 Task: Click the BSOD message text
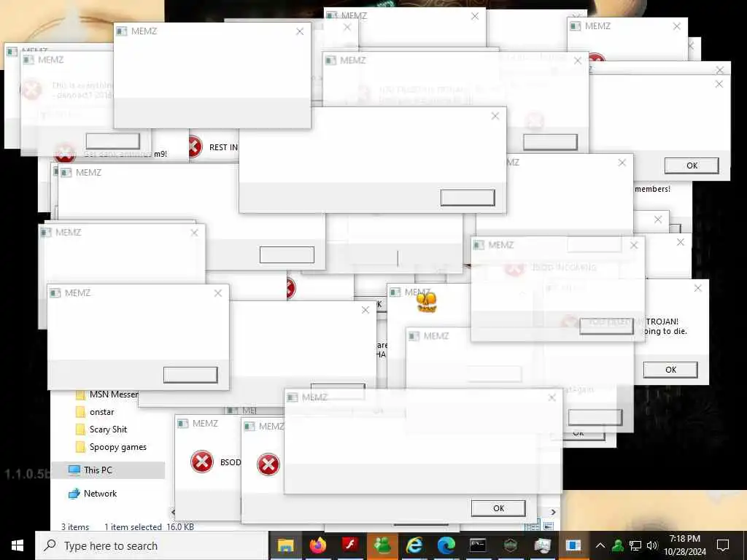231,462
